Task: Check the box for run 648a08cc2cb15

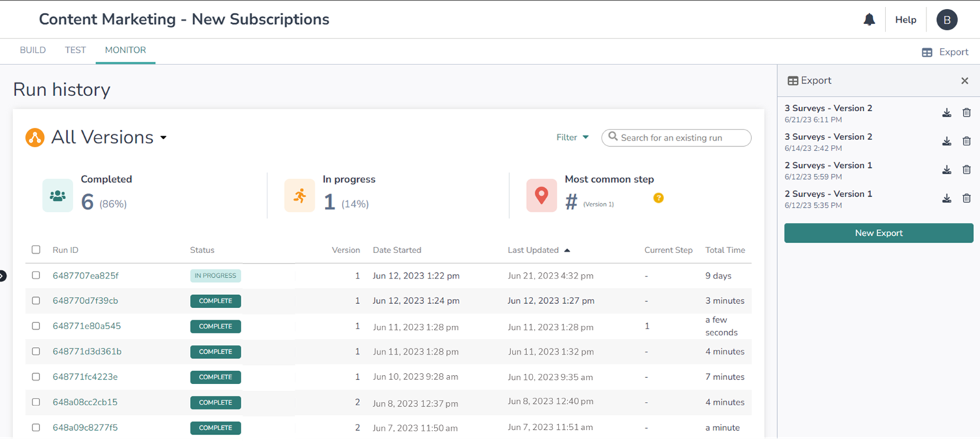Action: pos(36,403)
